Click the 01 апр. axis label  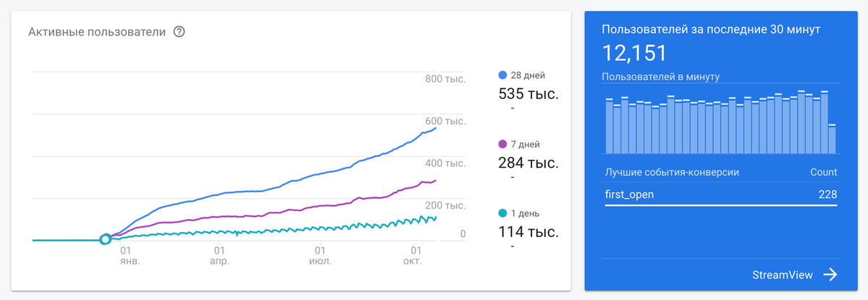point(220,255)
